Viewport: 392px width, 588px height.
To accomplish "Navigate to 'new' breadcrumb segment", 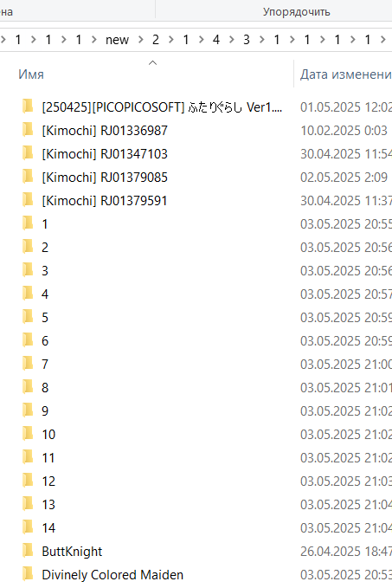I will click(117, 40).
